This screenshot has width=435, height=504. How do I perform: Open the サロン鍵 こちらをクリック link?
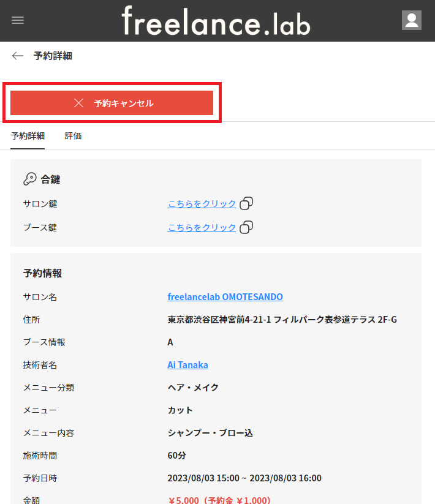pos(202,204)
